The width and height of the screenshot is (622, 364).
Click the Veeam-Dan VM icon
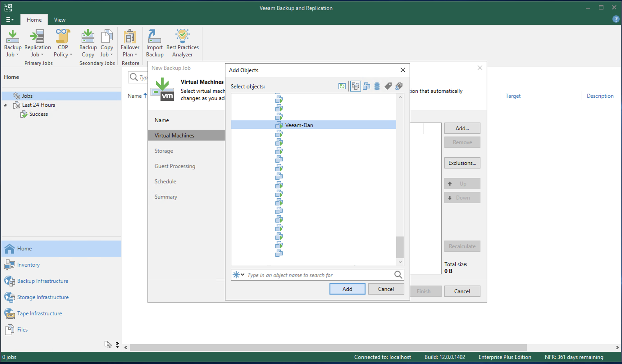(279, 125)
